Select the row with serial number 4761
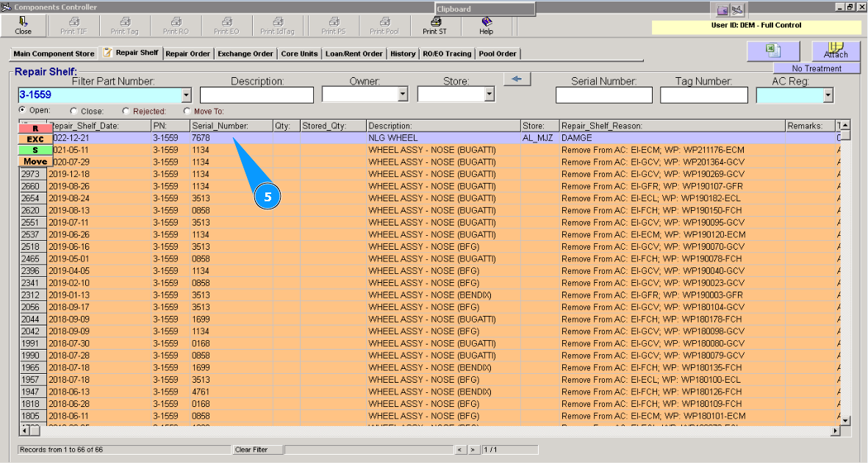 429,392
